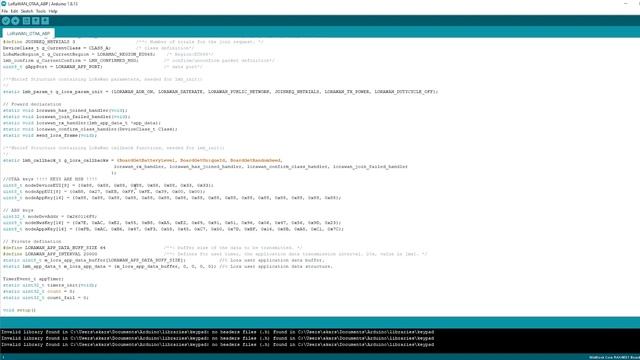
Task: Click the line number indicator in status bar
Action: click(3, 357)
